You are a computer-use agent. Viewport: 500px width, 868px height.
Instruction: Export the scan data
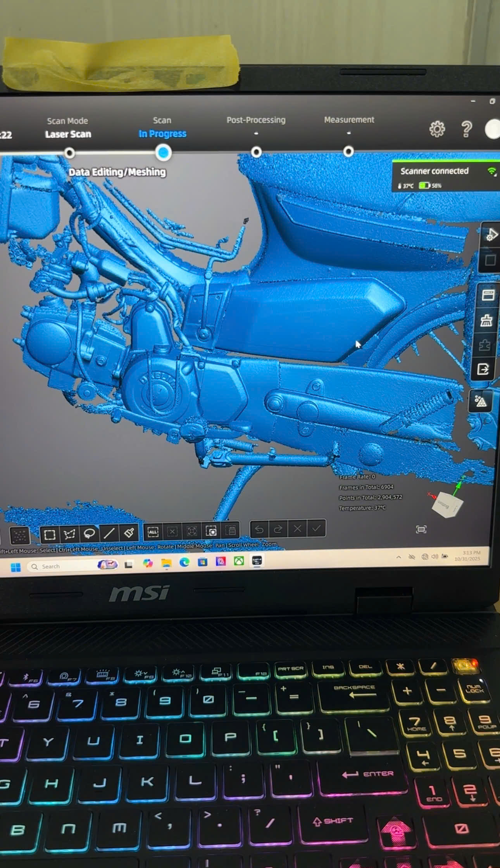coord(483,369)
